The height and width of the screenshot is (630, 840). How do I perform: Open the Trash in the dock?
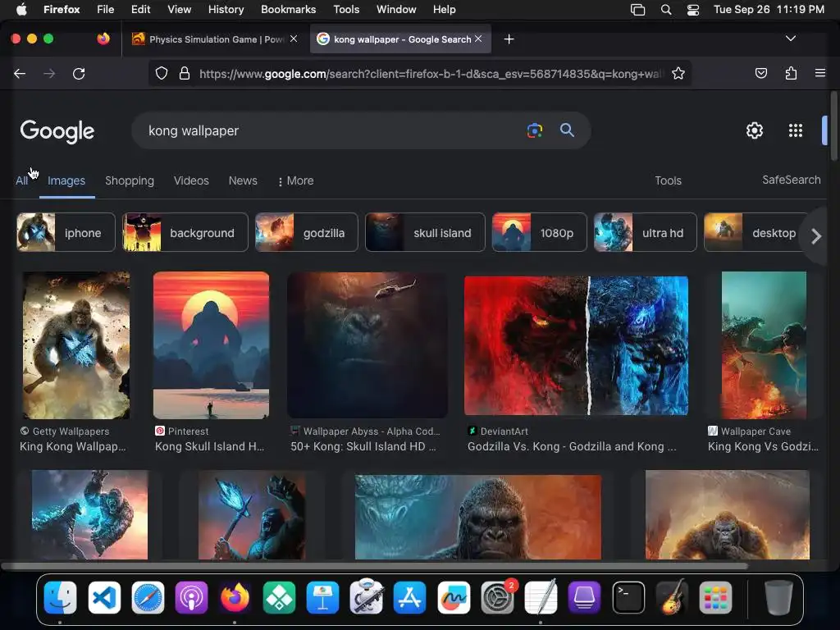778,597
